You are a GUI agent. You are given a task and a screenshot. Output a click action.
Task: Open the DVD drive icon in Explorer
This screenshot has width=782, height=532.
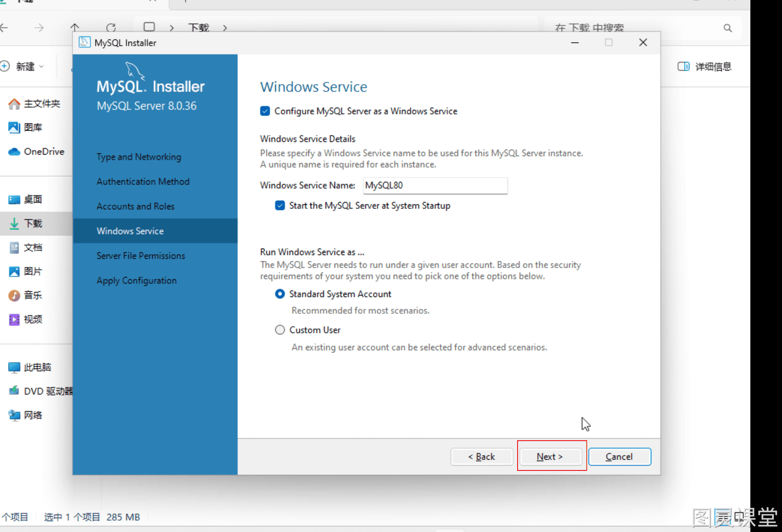point(14,391)
